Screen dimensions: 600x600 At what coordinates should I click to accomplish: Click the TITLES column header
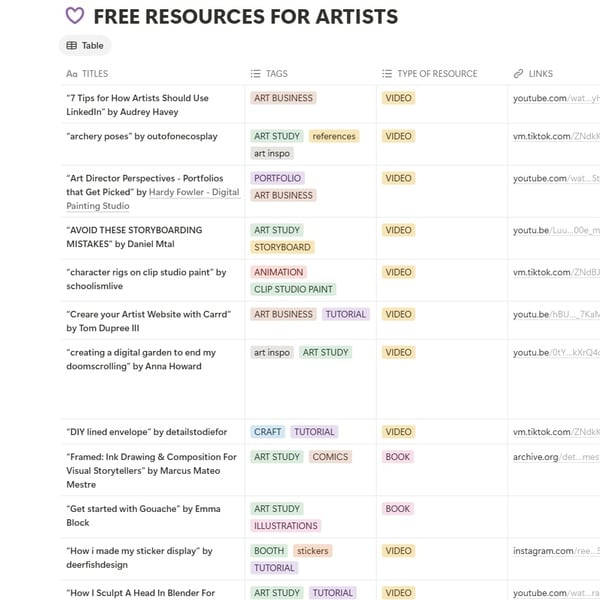tap(95, 73)
